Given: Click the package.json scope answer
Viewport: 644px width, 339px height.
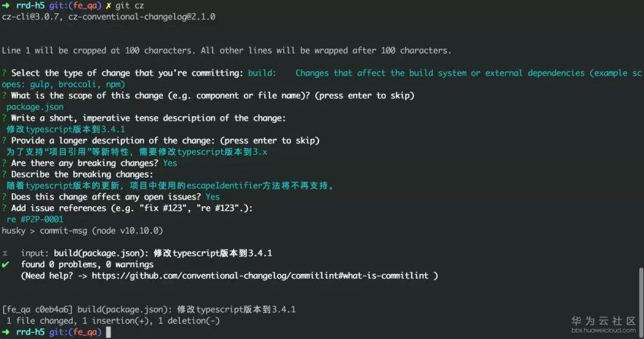Looking at the screenshot, I should (35, 107).
